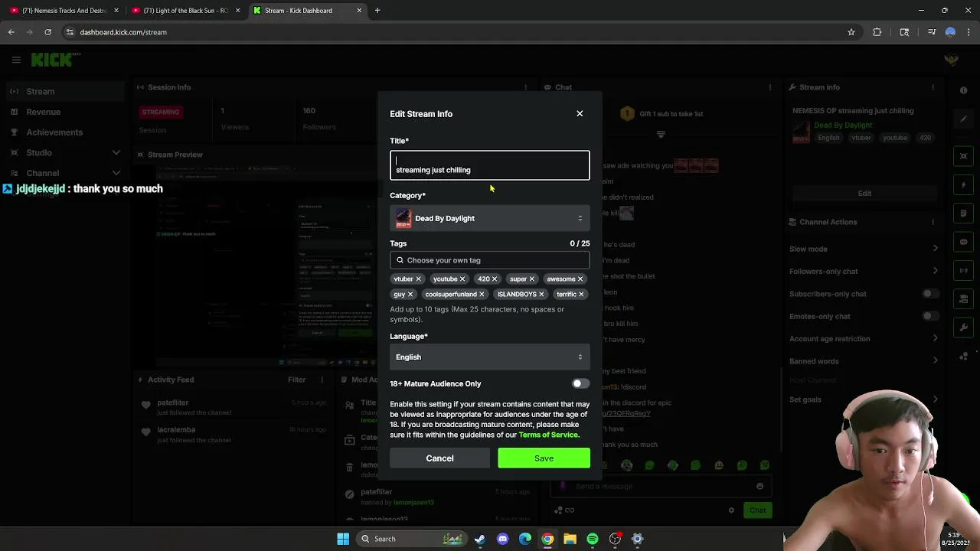Cancel editing stream info

439,458
